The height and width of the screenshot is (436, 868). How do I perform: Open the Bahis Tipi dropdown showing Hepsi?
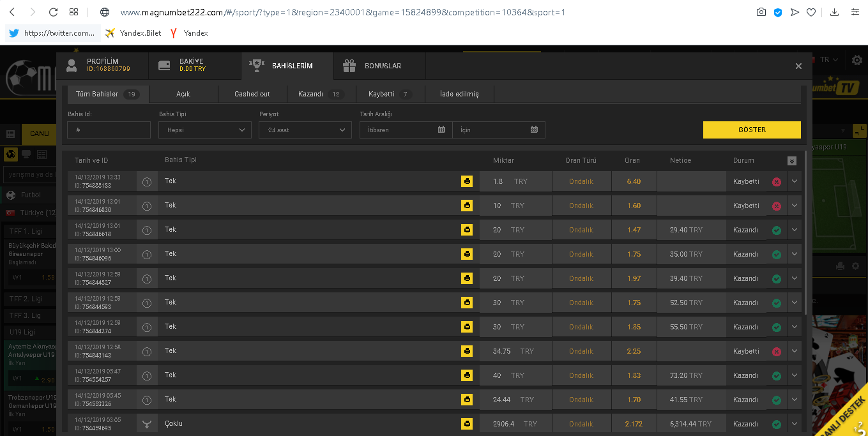click(204, 130)
